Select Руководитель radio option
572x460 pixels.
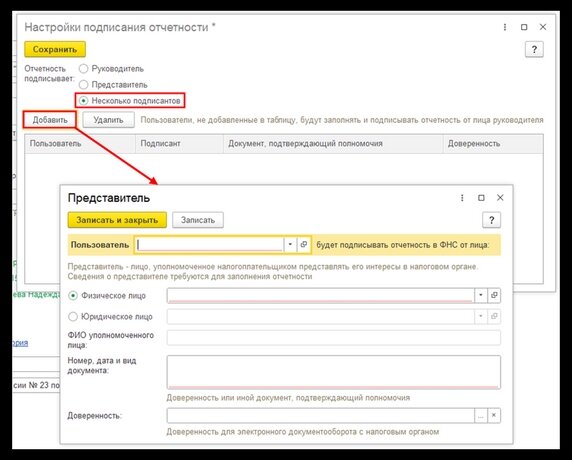point(84,69)
